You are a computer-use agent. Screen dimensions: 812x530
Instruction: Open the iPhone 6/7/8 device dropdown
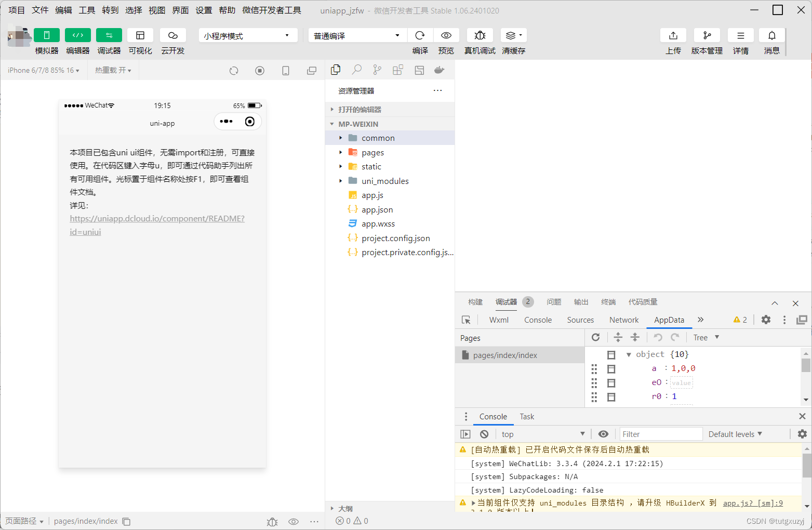click(x=43, y=70)
